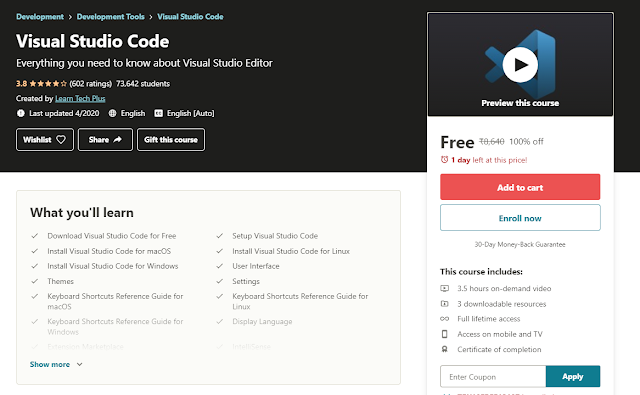Click the 100% off text
The image size is (640, 395).
click(x=526, y=142)
